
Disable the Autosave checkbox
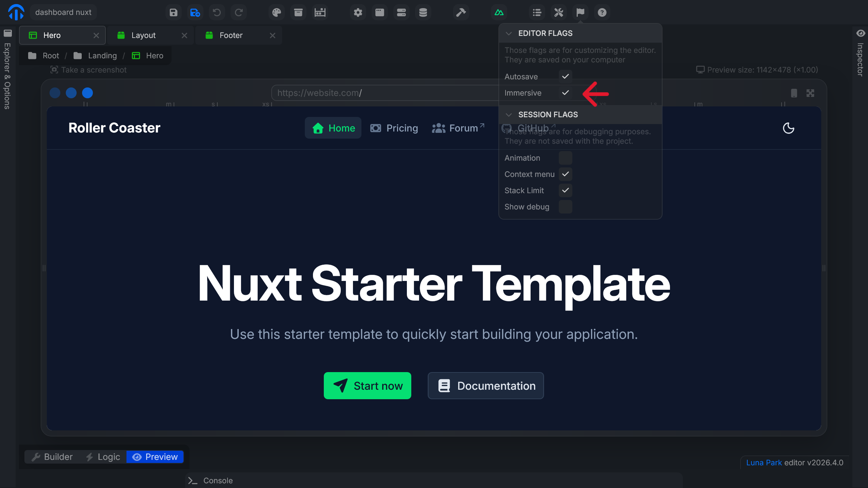[566, 77]
